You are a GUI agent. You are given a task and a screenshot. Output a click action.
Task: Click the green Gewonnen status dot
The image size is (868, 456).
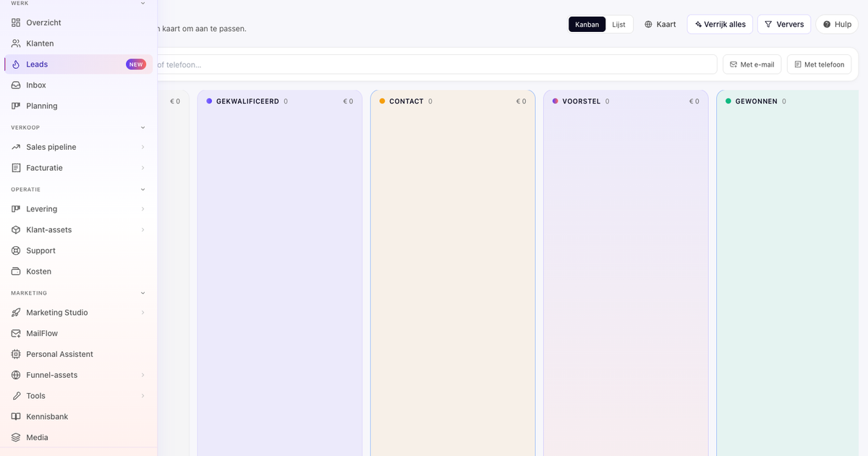[728, 101]
